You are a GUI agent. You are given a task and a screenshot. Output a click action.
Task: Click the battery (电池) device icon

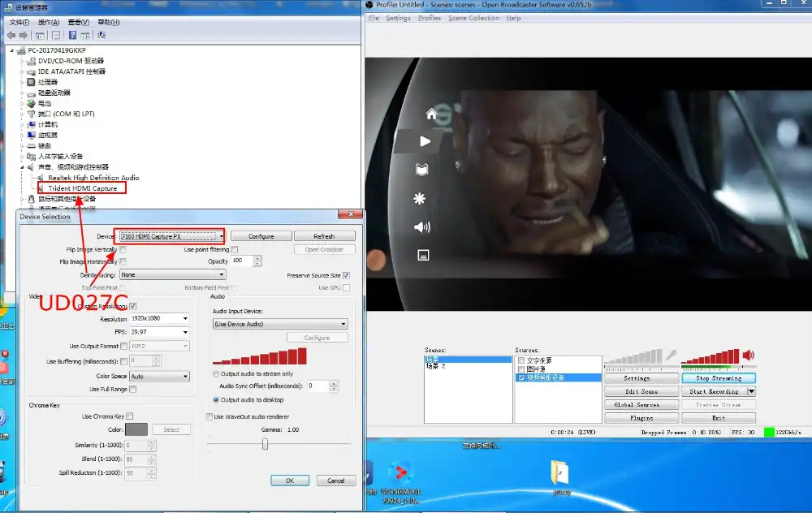pyautogui.click(x=31, y=103)
